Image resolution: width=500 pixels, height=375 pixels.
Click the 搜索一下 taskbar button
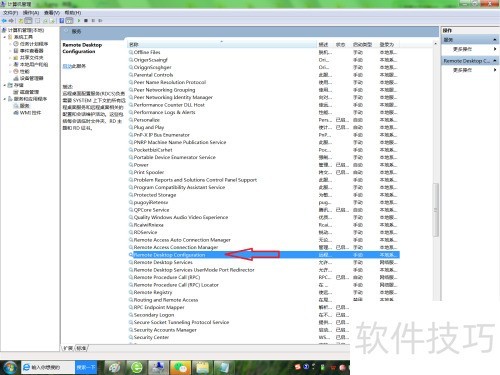(x=86, y=367)
